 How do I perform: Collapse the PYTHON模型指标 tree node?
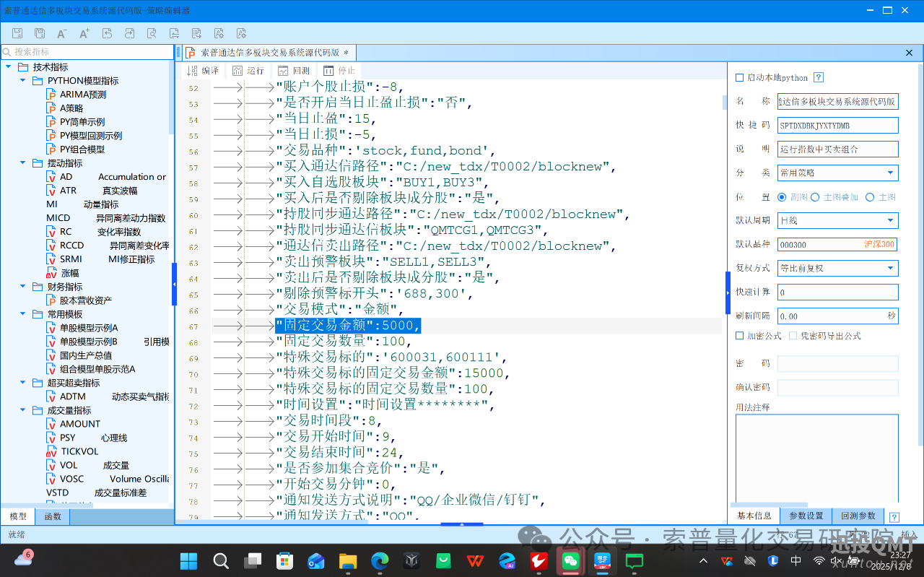[x=22, y=80]
